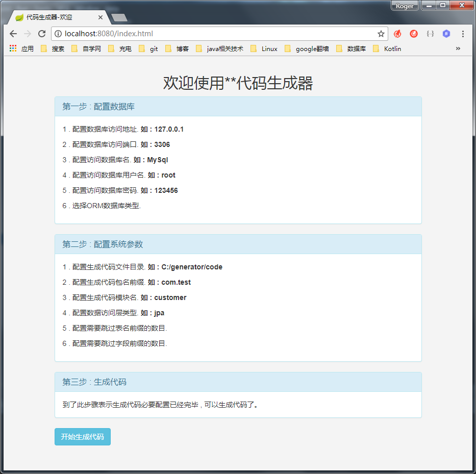The image size is (476, 474).
Task: Open the java相关技术 bookmark folder
Action: (x=220, y=48)
